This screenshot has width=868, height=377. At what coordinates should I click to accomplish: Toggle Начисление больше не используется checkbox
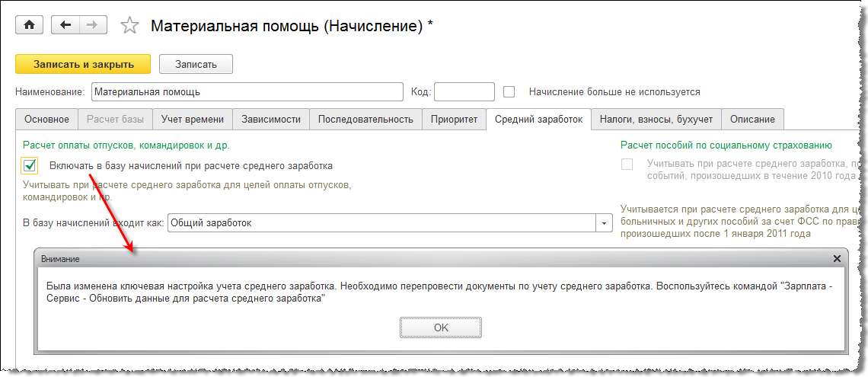[509, 91]
